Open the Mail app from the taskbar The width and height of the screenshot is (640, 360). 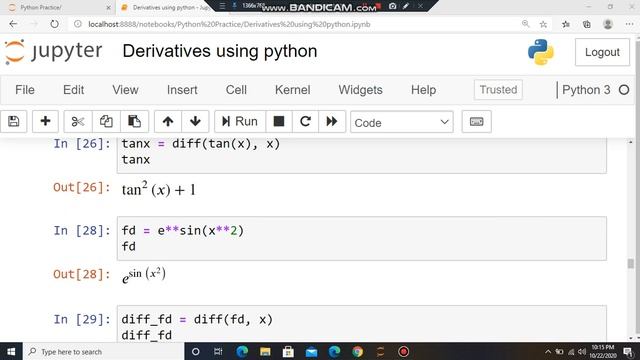[311, 351]
